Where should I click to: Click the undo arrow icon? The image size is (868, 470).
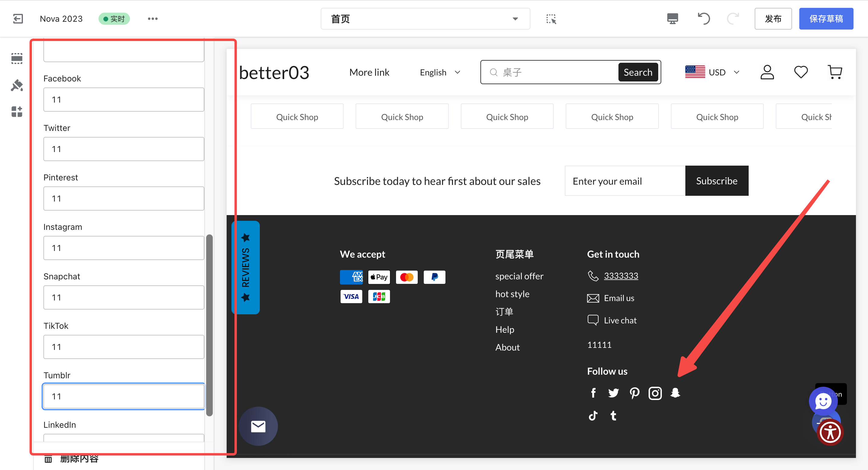pos(703,18)
